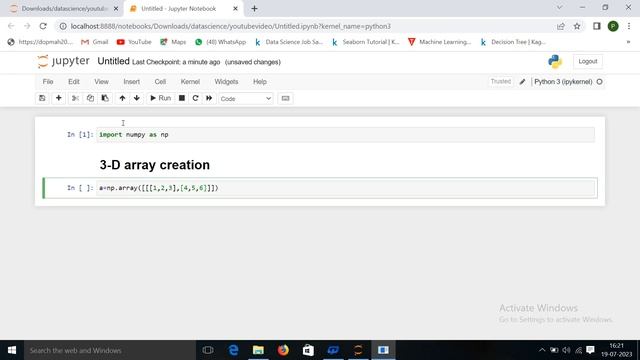
Task: Open the Widgets menu
Action: coord(226,82)
